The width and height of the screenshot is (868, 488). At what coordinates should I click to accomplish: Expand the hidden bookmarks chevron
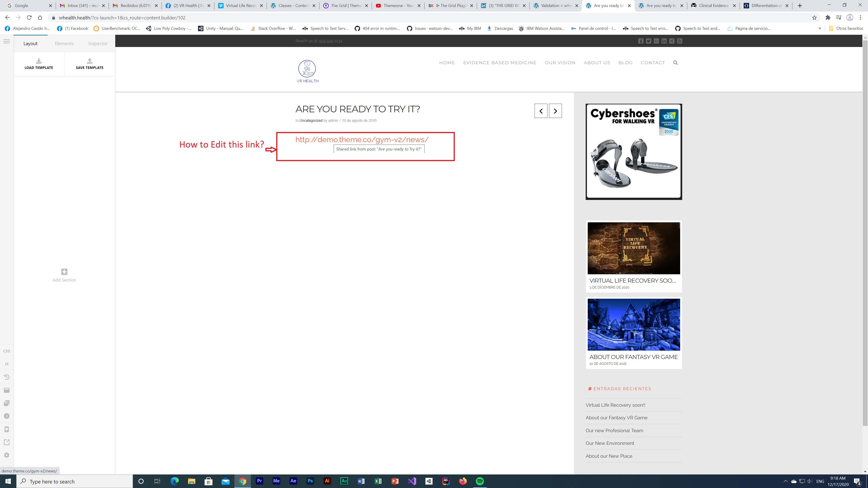click(x=820, y=29)
